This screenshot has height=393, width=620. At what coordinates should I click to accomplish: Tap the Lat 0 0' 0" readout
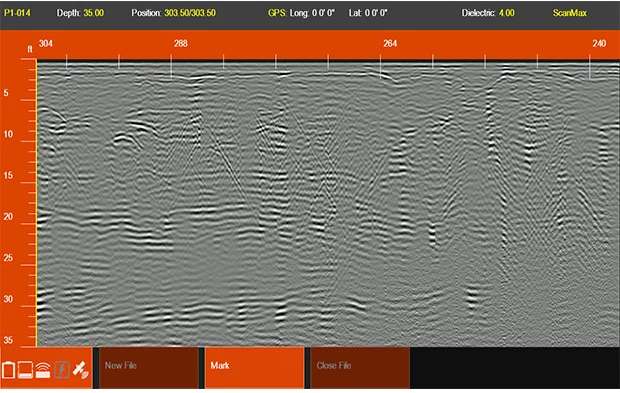pyautogui.click(x=368, y=13)
